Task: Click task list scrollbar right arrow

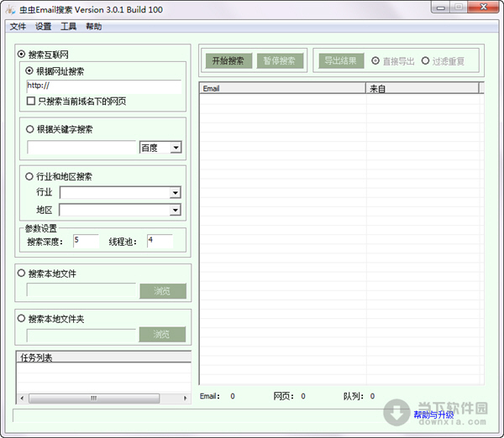Action: (x=185, y=399)
